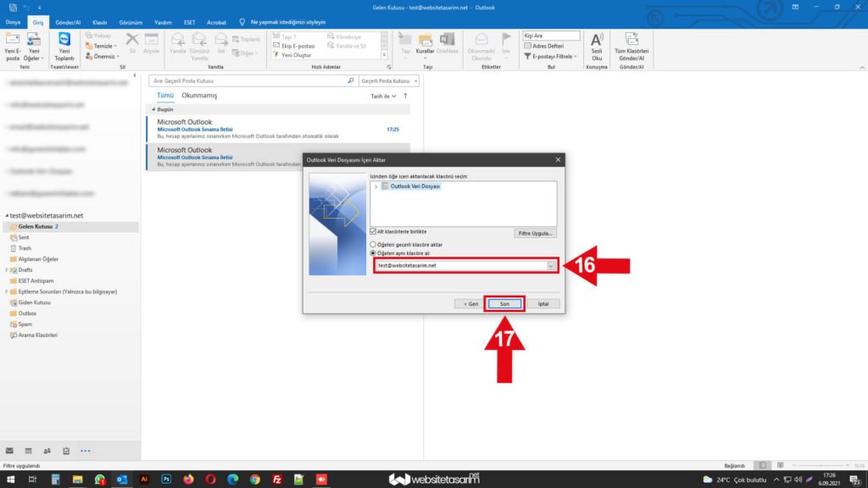
Task: Switch to calendar view in bottom navigation
Action: [28, 451]
